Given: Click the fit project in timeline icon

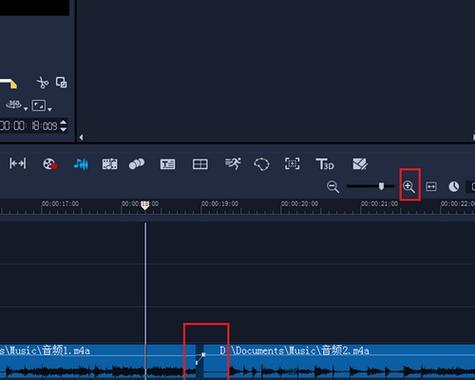Looking at the screenshot, I should 18,163.
